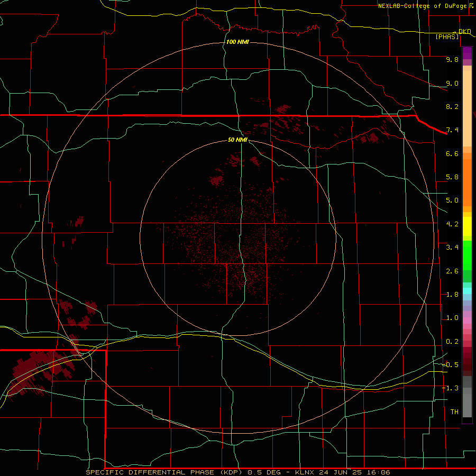Image resolution: width=476 pixels, height=476 pixels.
Task: Click the "100 NMI" range ring label
Action: pyautogui.click(x=237, y=42)
